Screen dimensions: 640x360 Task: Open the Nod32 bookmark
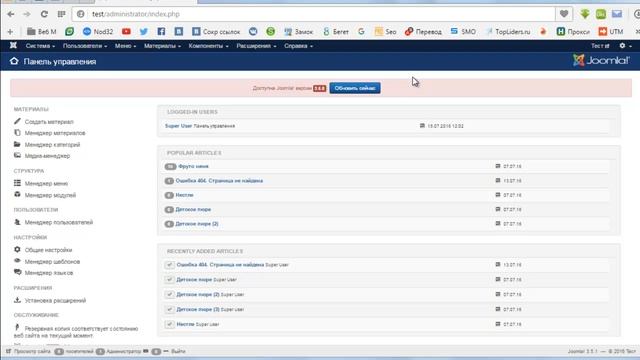[98, 31]
